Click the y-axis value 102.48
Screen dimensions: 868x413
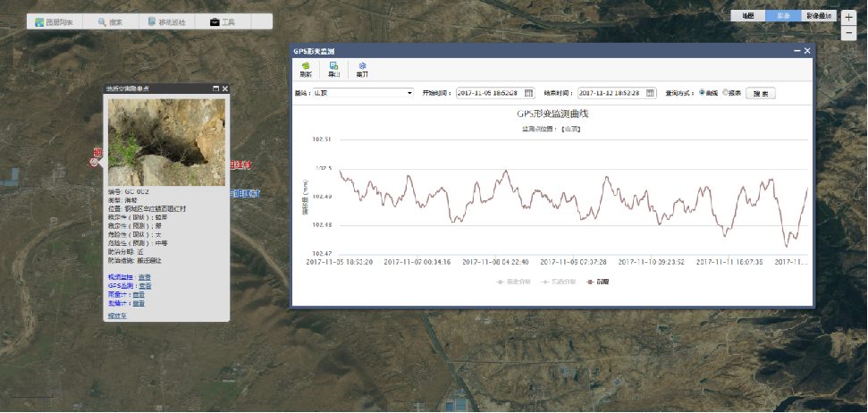(322, 225)
